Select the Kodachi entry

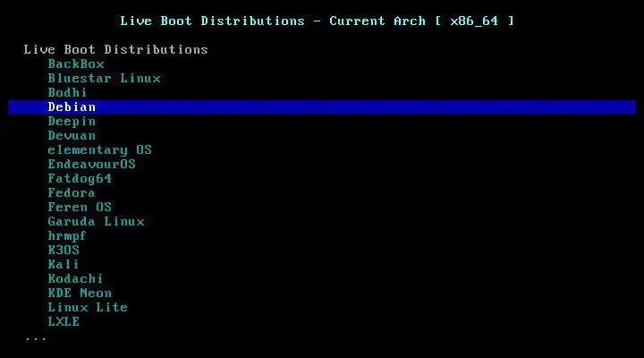(75, 279)
